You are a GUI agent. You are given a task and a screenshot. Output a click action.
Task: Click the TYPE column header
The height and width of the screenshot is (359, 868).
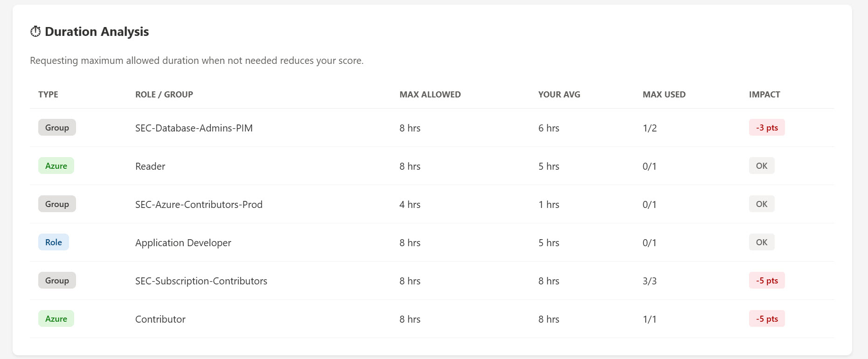pyautogui.click(x=48, y=95)
